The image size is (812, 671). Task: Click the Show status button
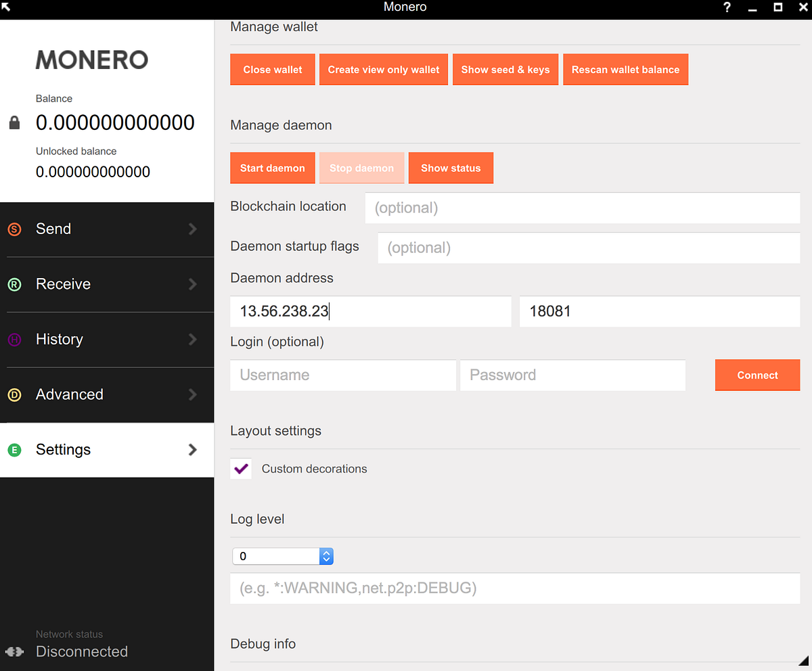tap(451, 168)
